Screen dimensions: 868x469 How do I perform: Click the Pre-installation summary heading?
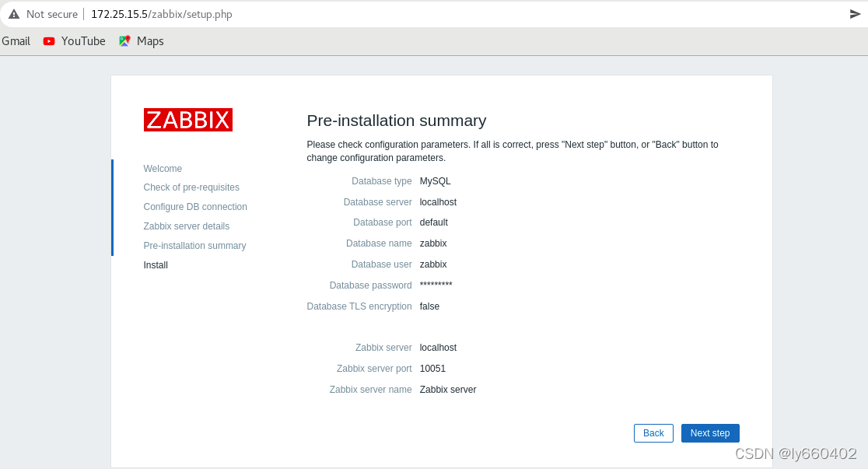coord(397,120)
